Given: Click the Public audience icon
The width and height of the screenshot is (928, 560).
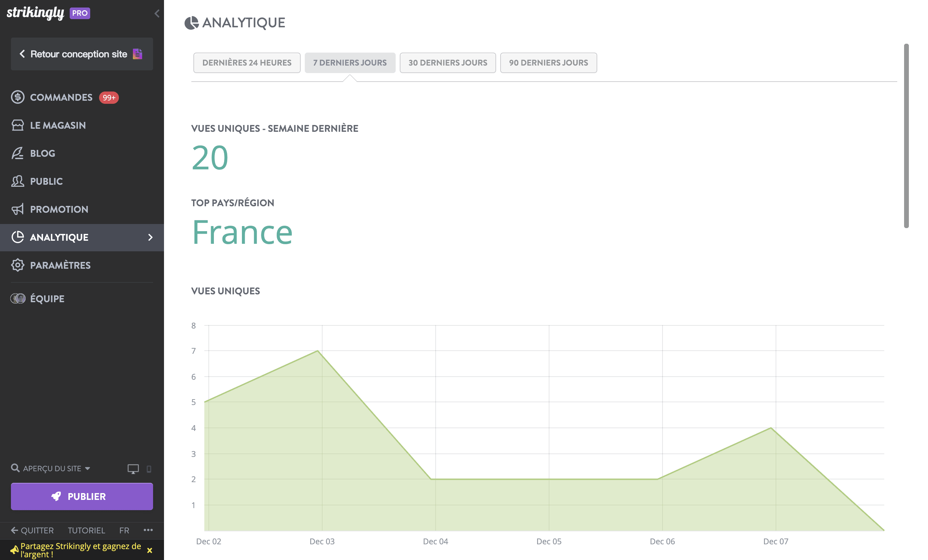Looking at the screenshot, I should (x=17, y=181).
